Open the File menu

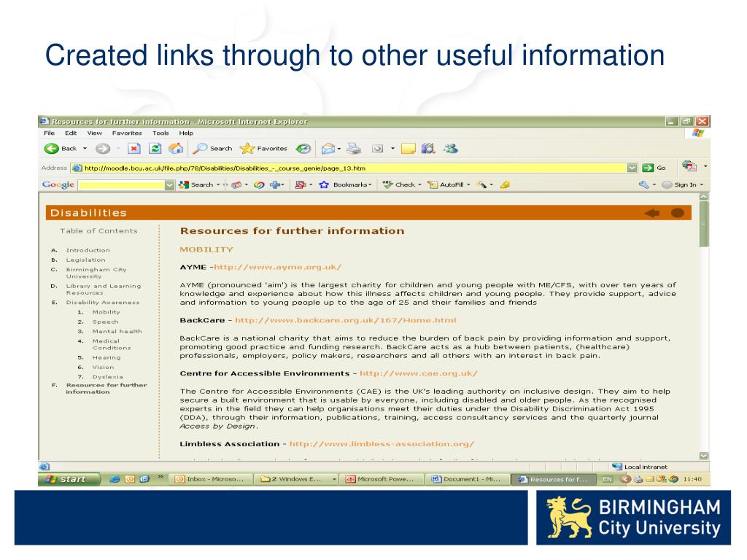coord(49,133)
